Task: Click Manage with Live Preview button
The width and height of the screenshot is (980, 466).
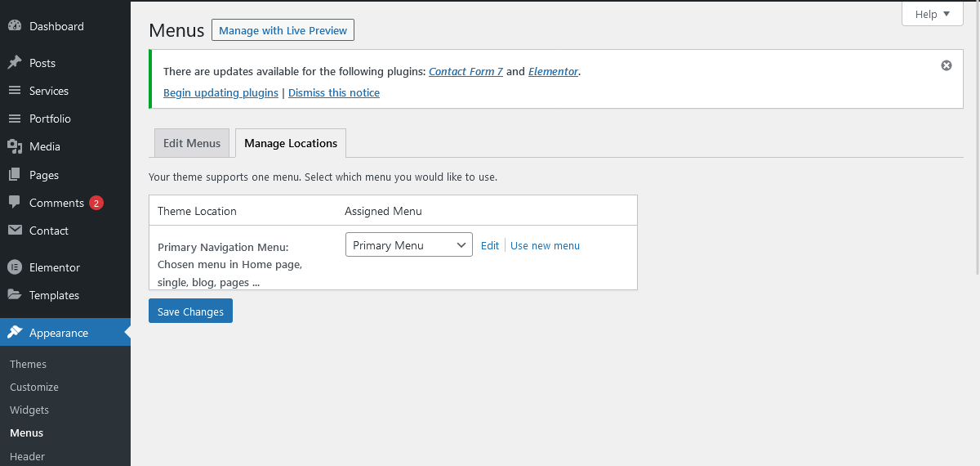Action: pos(283,30)
